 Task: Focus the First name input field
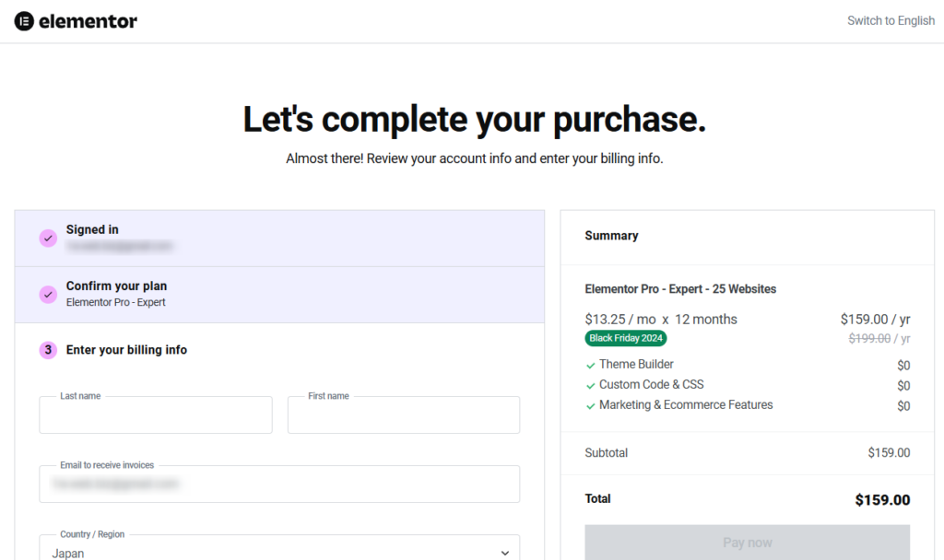(404, 416)
